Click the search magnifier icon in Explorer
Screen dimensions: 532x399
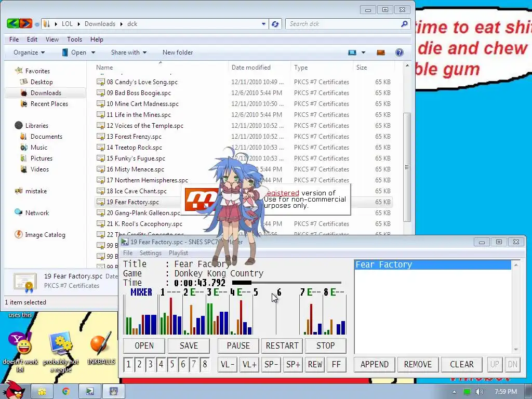pos(404,24)
